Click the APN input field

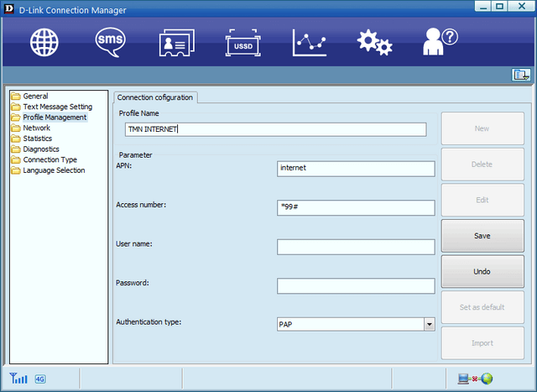tap(356, 169)
